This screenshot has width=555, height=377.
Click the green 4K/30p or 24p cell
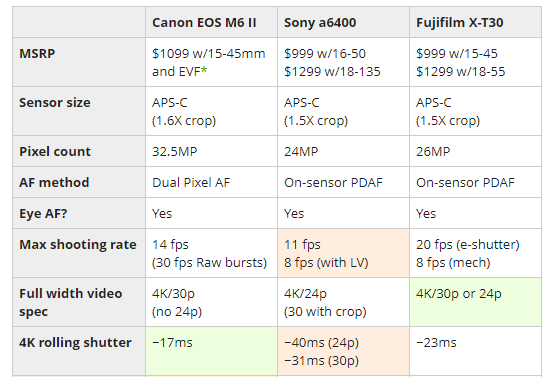pyautogui.click(x=475, y=302)
